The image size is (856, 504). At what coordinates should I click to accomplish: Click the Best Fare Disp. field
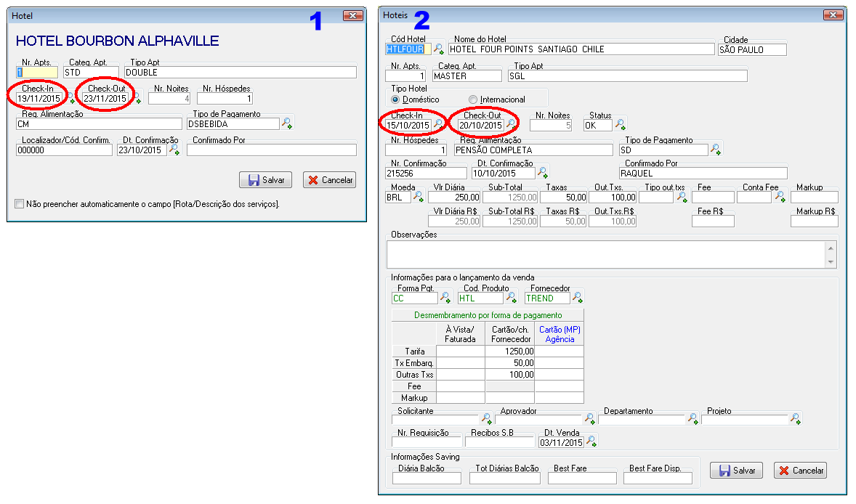[x=658, y=479]
